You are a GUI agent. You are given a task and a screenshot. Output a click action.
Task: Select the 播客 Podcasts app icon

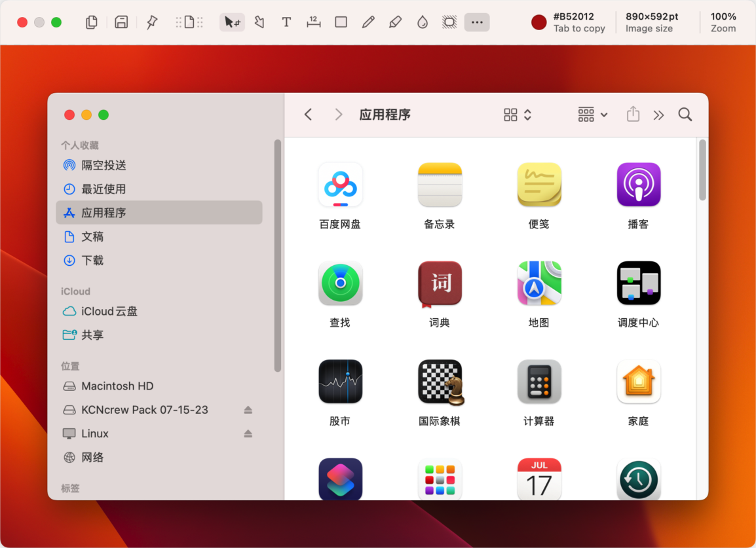[638, 185]
